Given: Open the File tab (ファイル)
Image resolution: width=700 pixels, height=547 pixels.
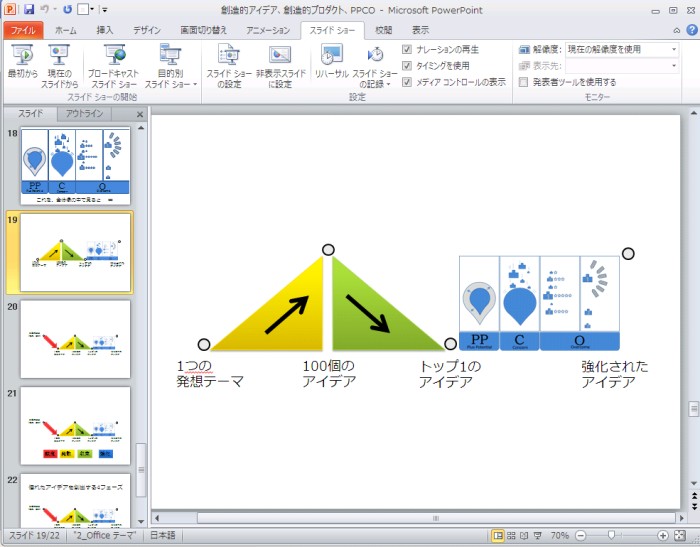Looking at the screenshot, I should click(x=23, y=30).
